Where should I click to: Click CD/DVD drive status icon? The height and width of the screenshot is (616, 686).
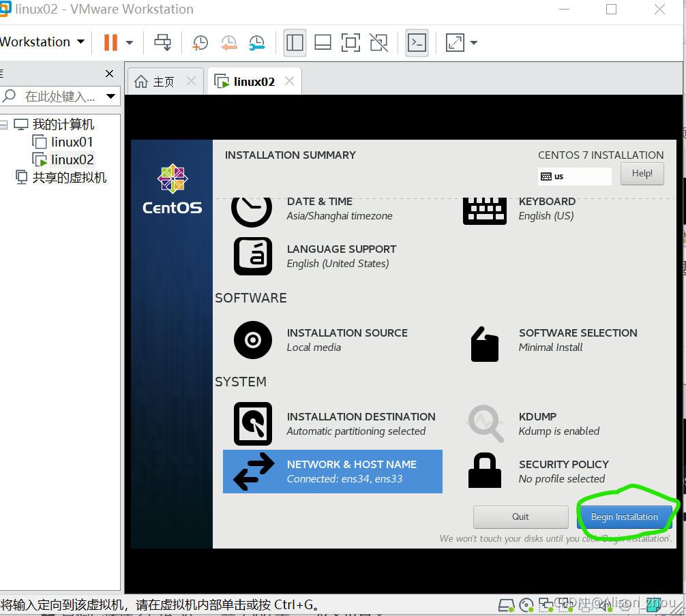click(526, 605)
